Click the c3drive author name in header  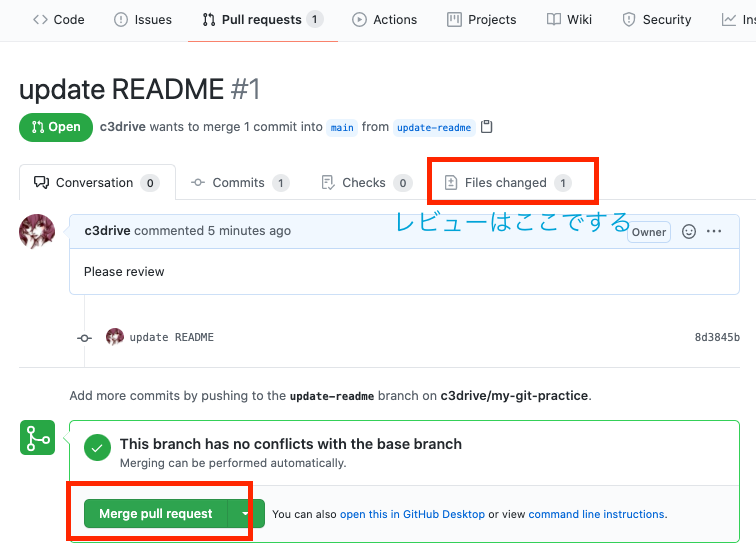point(122,127)
